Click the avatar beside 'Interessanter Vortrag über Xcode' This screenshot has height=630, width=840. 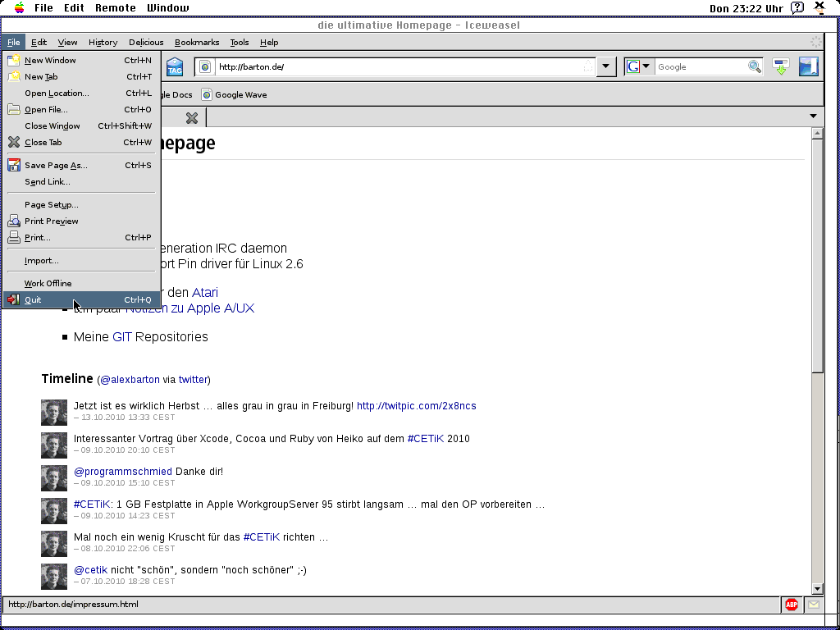coord(54,445)
